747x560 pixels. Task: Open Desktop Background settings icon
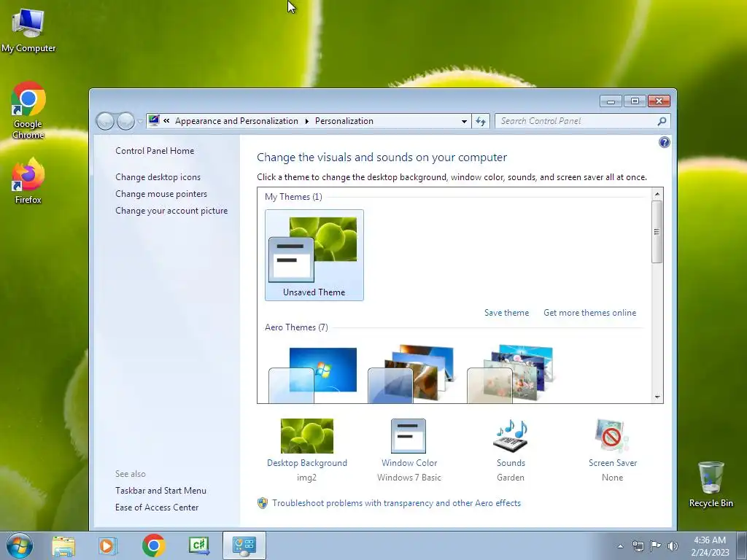coord(307,436)
